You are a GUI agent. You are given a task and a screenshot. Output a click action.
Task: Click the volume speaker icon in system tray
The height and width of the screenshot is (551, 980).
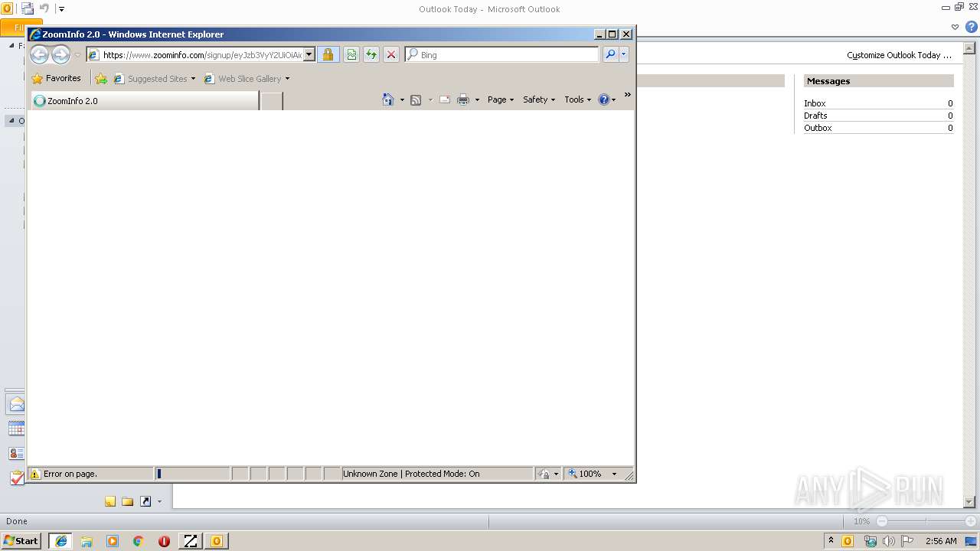888,541
